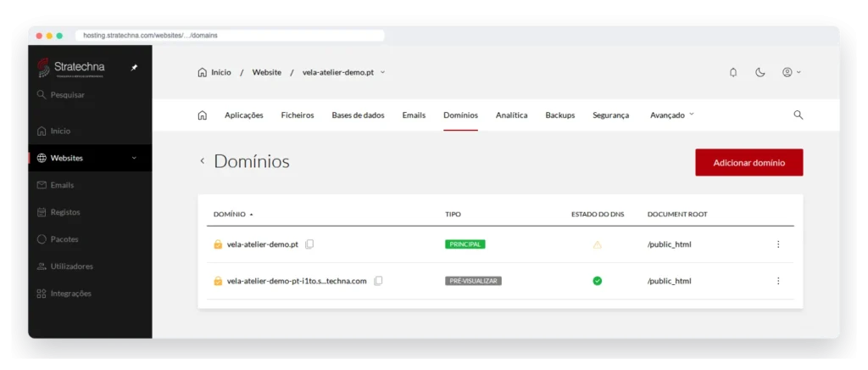868x370 pixels.
Task: Click lock icon for vela-atelier-demo.pt
Action: point(218,244)
